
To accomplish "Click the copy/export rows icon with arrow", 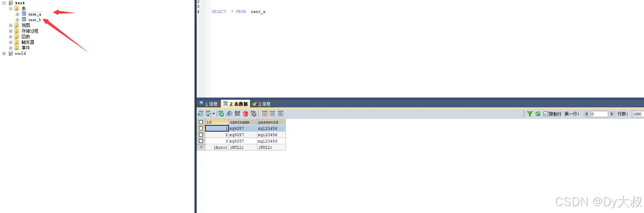I will coord(208,114).
